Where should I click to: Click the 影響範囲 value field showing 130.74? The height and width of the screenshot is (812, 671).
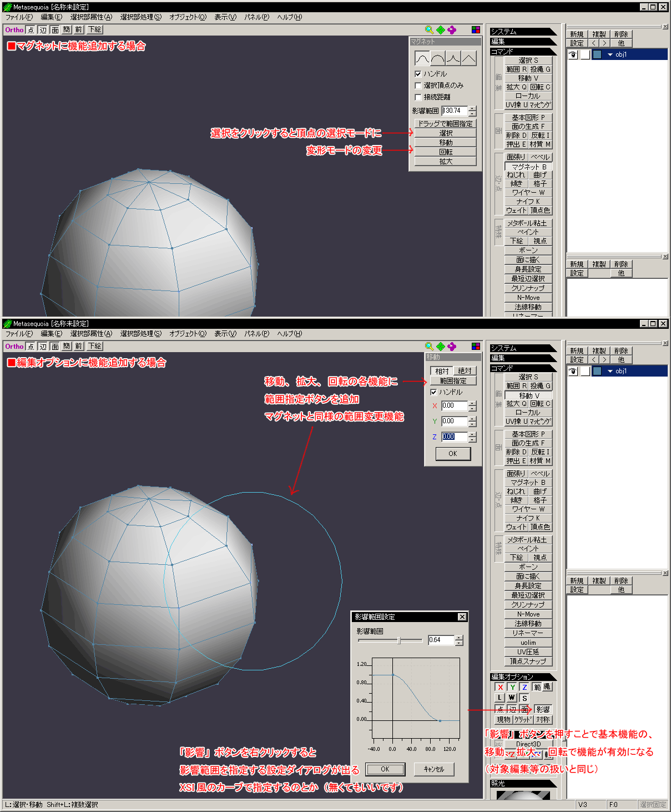pyautogui.click(x=455, y=111)
